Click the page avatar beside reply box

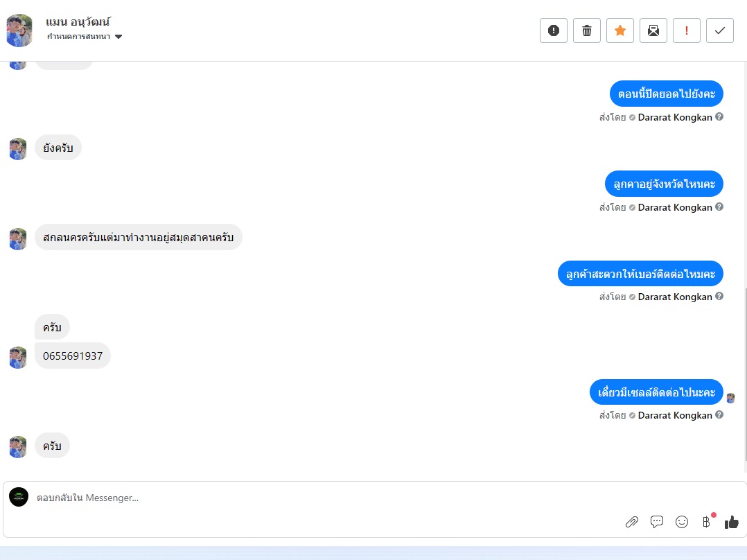tap(19, 497)
